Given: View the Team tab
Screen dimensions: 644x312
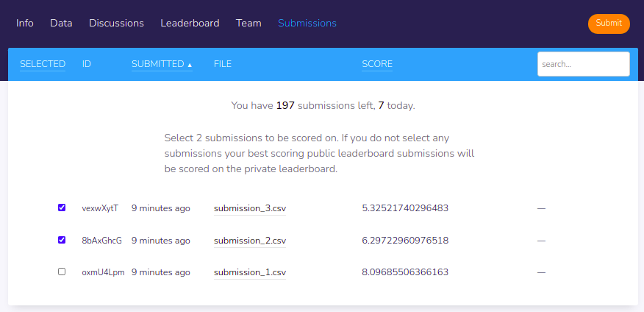Looking at the screenshot, I should tap(248, 23).
